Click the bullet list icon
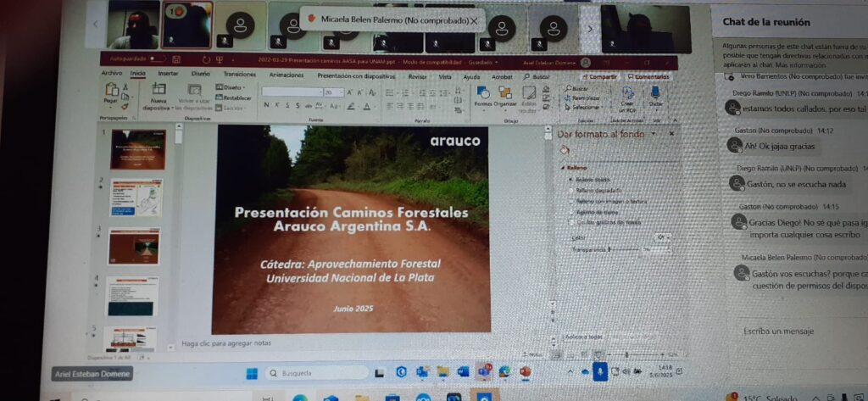This screenshot has height=401, width=868. tap(390, 92)
